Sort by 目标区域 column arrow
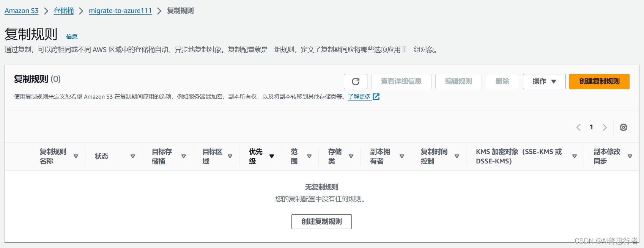The height and width of the screenshot is (248, 644). [x=230, y=156]
